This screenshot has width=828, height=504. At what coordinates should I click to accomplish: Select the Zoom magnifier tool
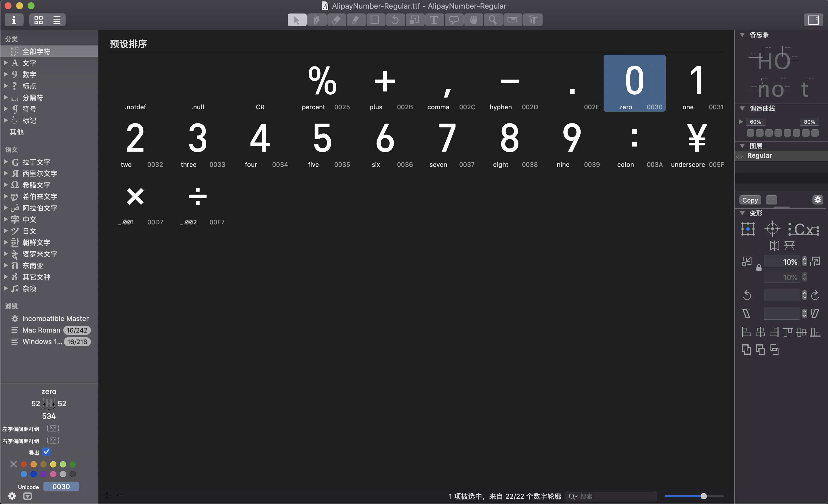tap(493, 20)
